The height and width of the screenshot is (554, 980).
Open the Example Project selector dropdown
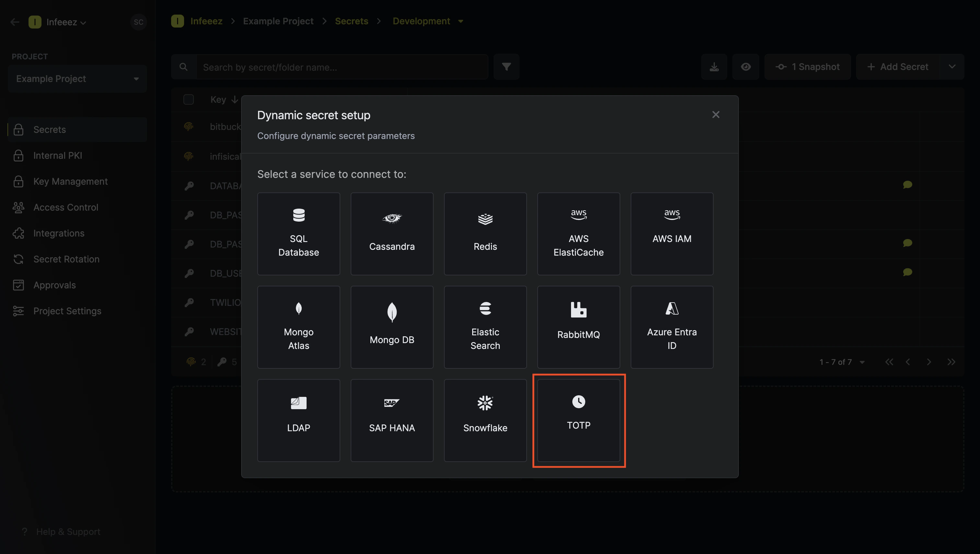tap(77, 79)
